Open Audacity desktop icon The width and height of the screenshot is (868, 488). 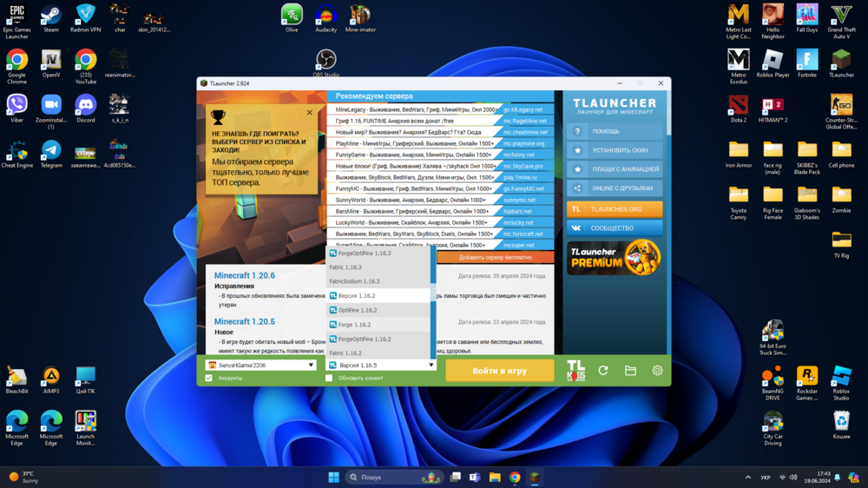[326, 19]
